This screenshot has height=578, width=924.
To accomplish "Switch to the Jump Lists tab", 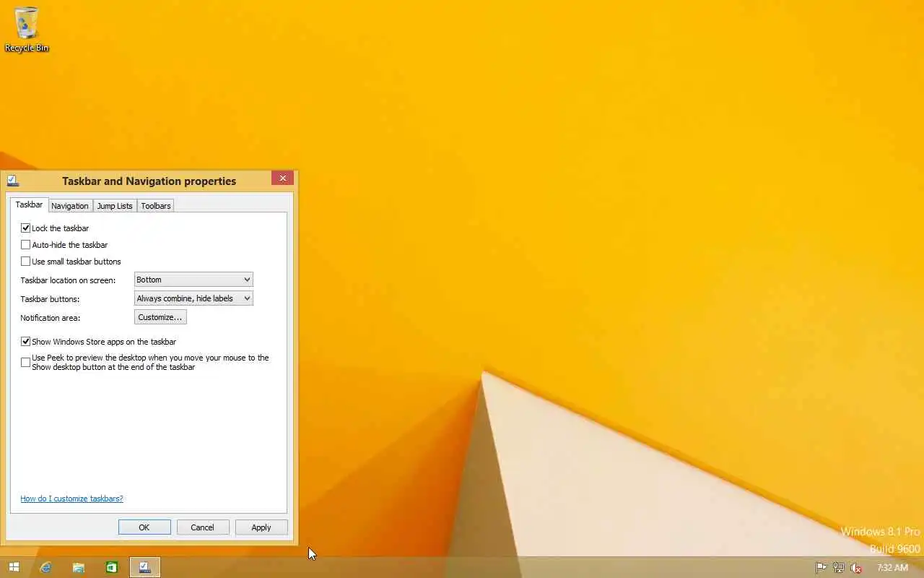I will [x=115, y=206].
